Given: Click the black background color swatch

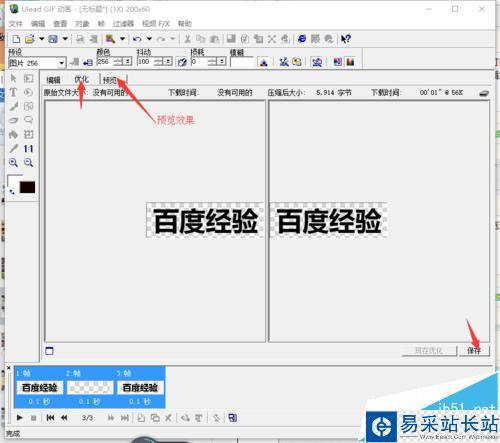Looking at the screenshot, I should (27, 187).
